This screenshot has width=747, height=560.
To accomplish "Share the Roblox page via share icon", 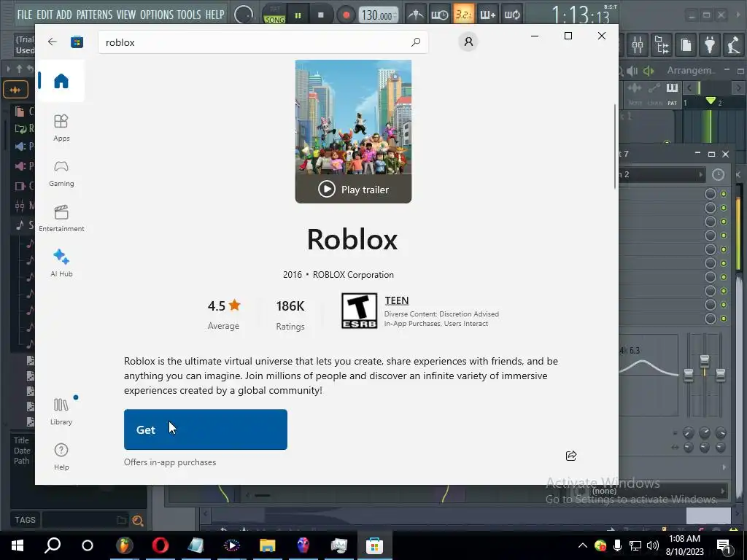I will pos(570,456).
